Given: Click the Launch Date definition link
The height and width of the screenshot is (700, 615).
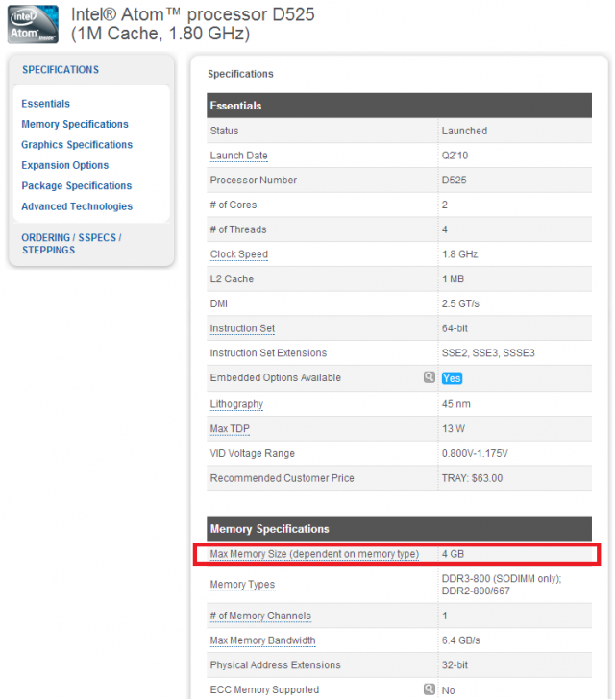Looking at the screenshot, I should tap(238, 156).
